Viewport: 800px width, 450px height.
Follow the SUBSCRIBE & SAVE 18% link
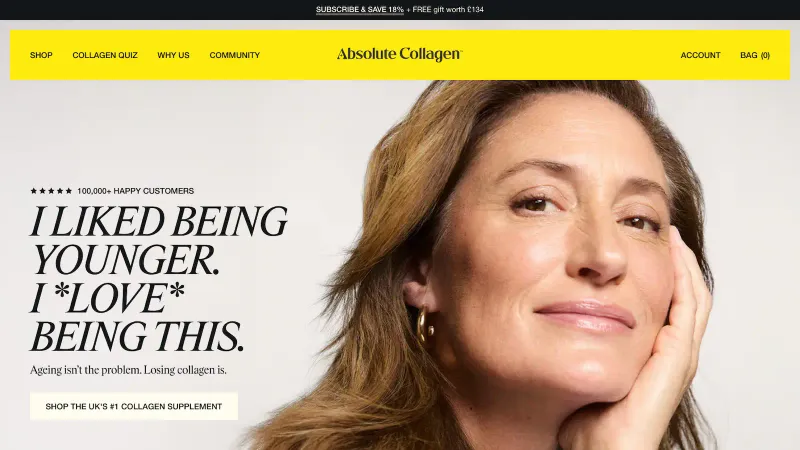[x=360, y=10]
